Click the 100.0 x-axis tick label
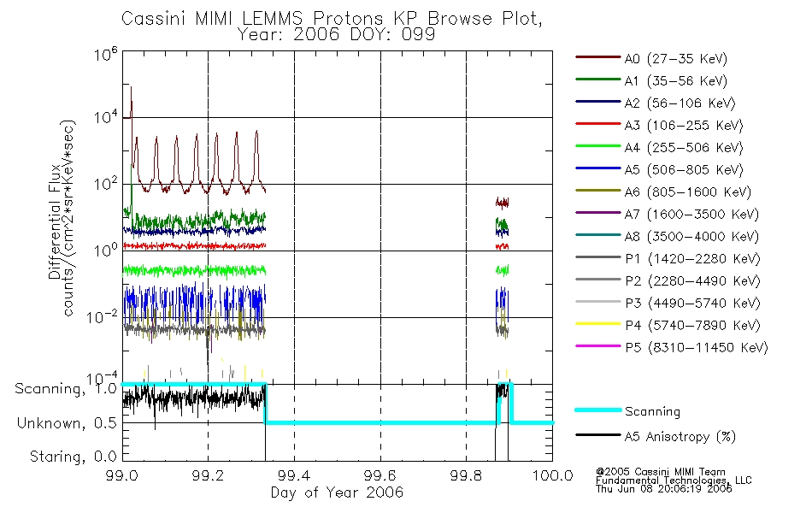Viewport: 812px width, 513px height. [552, 475]
